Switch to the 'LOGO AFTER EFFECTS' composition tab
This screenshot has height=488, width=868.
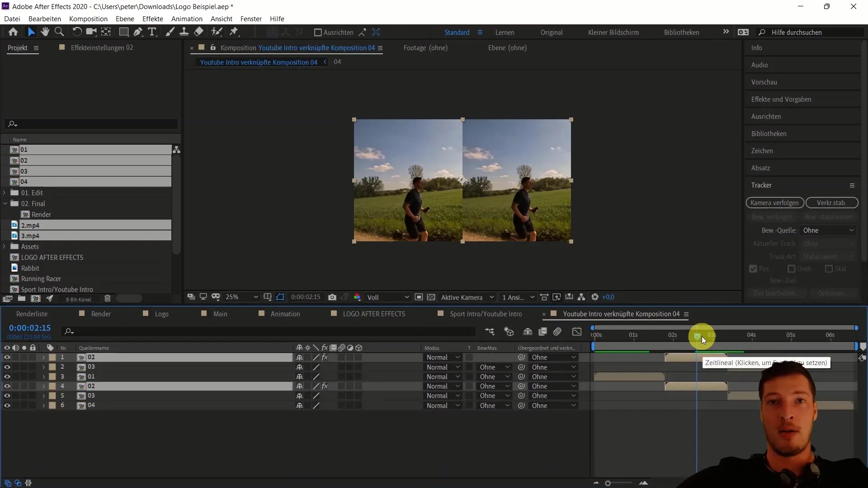[x=375, y=314]
